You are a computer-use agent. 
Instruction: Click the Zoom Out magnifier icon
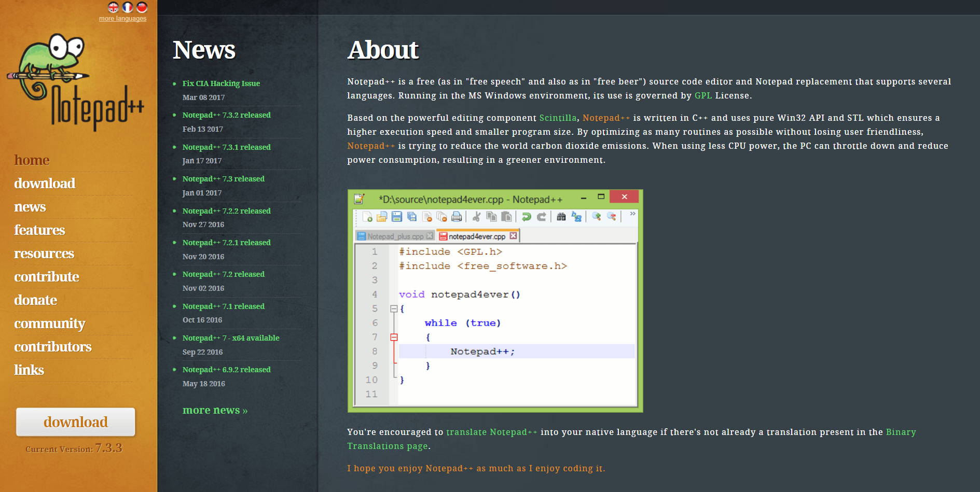(612, 217)
